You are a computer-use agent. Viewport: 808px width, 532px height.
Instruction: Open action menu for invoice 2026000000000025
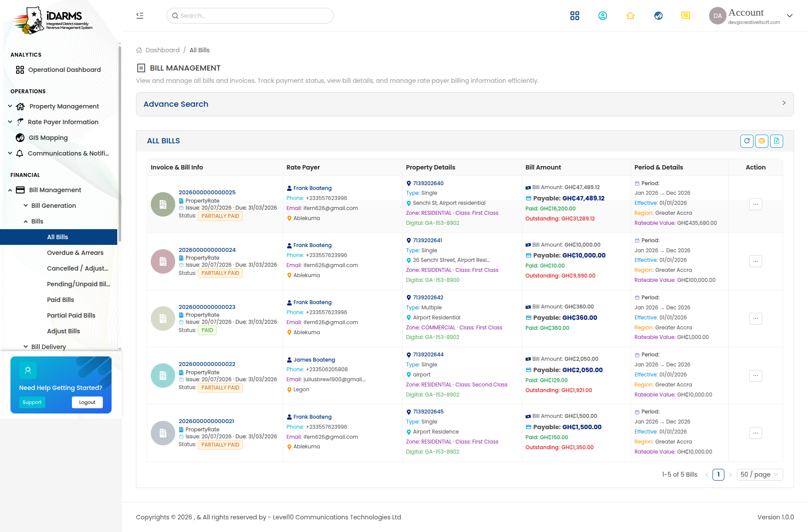[756, 204]
